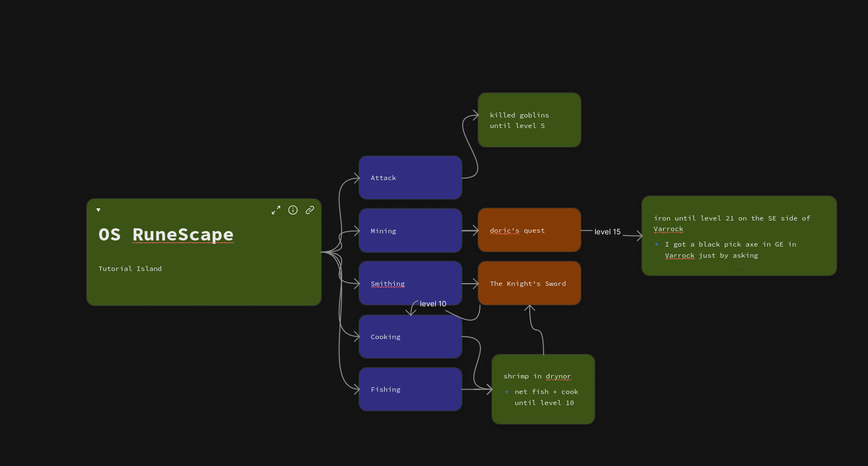Screen dimensions: 868x466
Task: Click the OS RuneScape title text
Action: (x=166, y=234)
